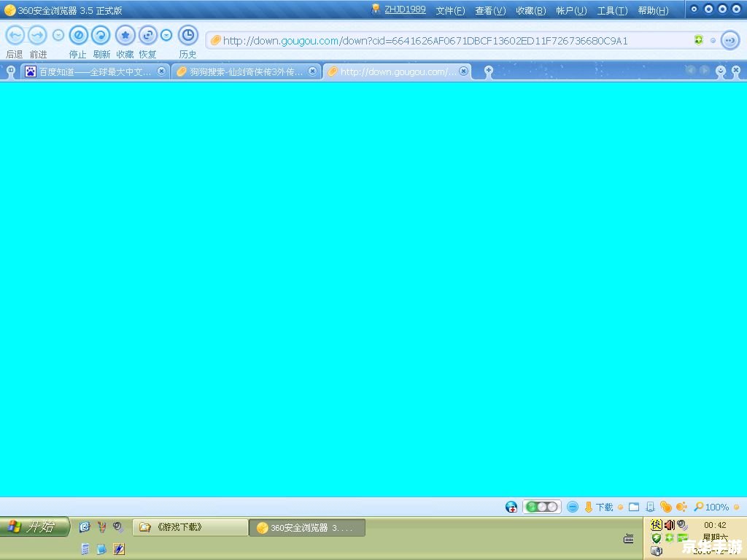747x560 pixels.
Task: Click red volume speaker tray icon
Action: (x=669, y=525)
